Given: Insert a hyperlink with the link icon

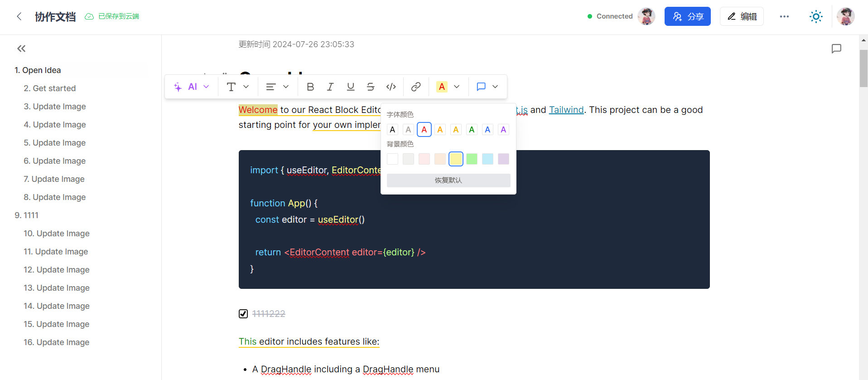Looking at the screenshot, I should click(x=416, y=87).
